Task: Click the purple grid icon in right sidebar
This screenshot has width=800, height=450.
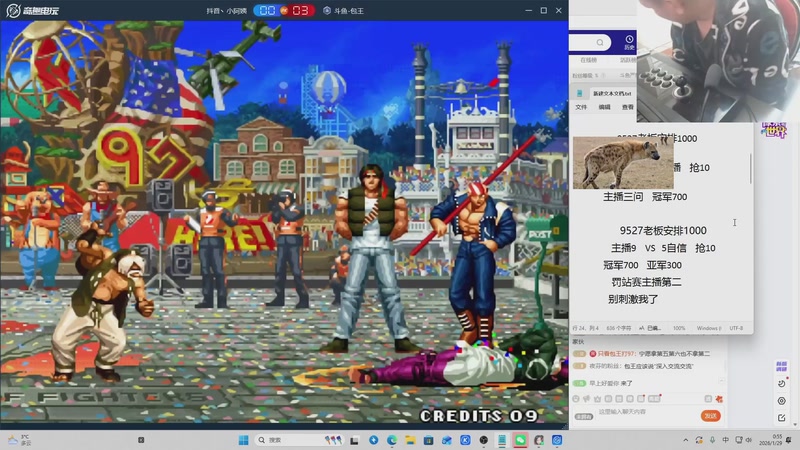Action: coord(781,366)
